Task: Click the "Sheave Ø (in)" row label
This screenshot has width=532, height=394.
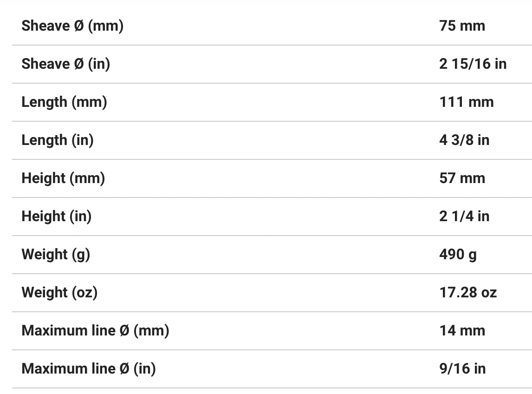Action: [x=65, y=64]
